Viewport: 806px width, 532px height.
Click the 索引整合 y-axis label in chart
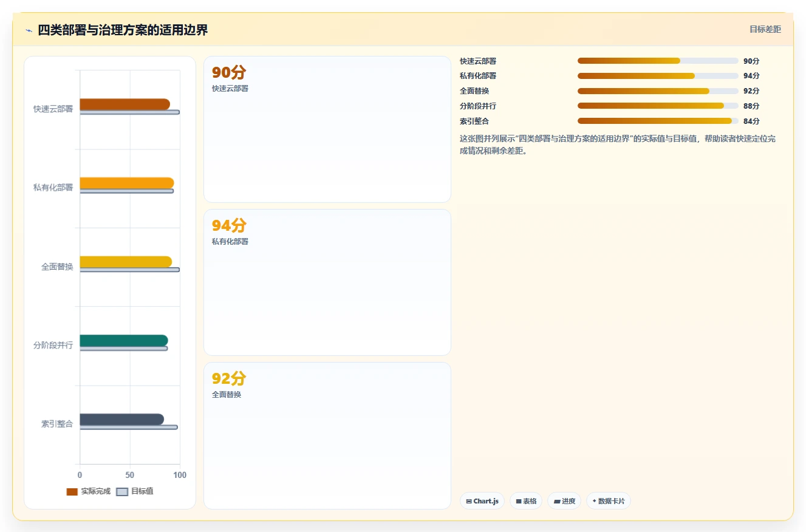[x=57, y=424]
